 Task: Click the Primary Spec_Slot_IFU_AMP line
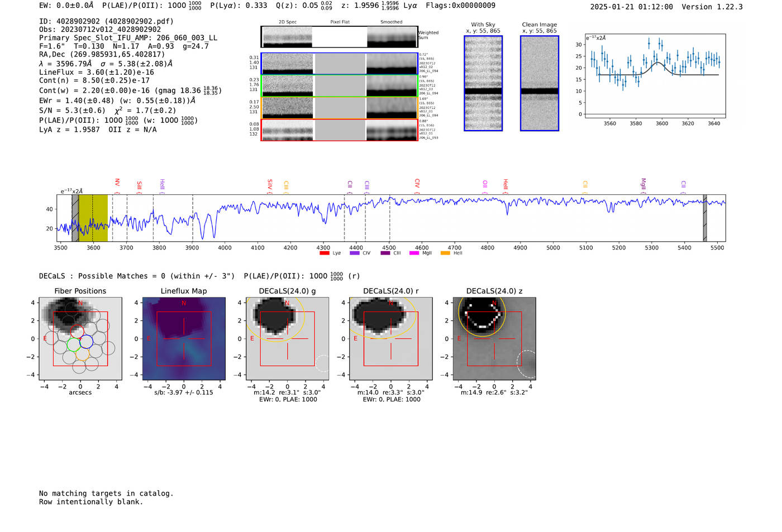coord(128,38)
